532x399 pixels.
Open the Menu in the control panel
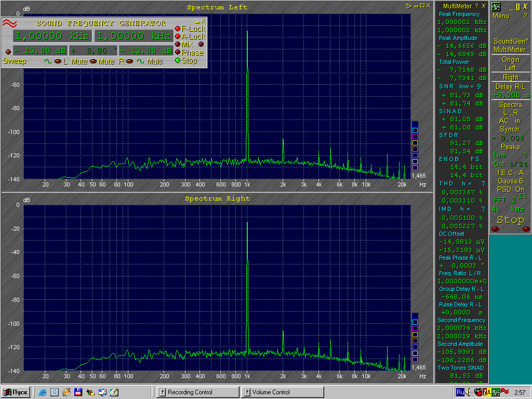click(501, 16)
